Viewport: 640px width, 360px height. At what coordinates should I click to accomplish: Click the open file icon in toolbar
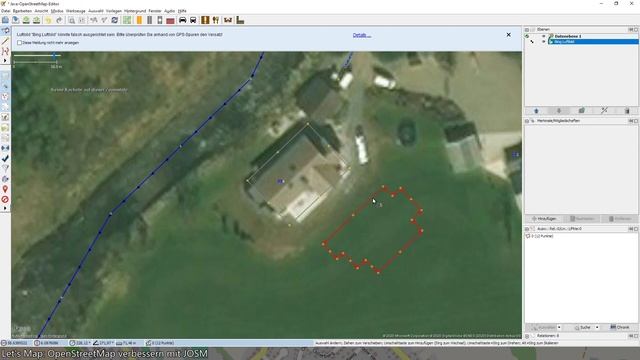point(5,20)
